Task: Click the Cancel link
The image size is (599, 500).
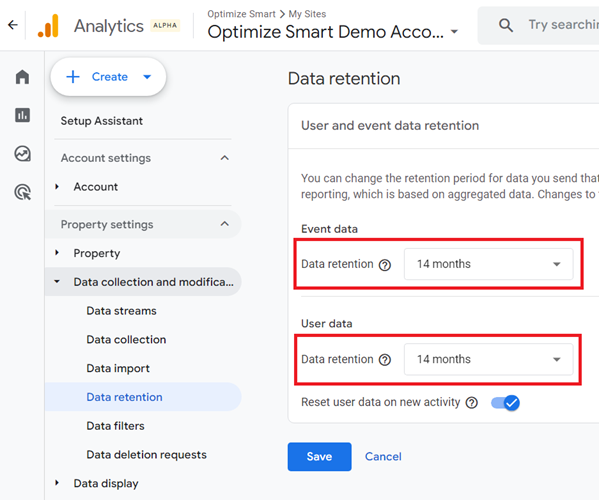Action: click(x=383, y=456)
